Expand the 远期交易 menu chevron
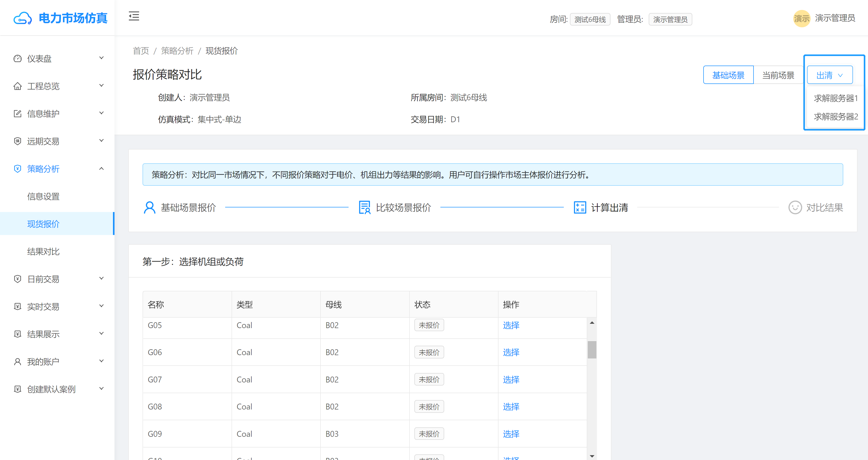The width and height of the screenshot is (868, 460). 101,141
